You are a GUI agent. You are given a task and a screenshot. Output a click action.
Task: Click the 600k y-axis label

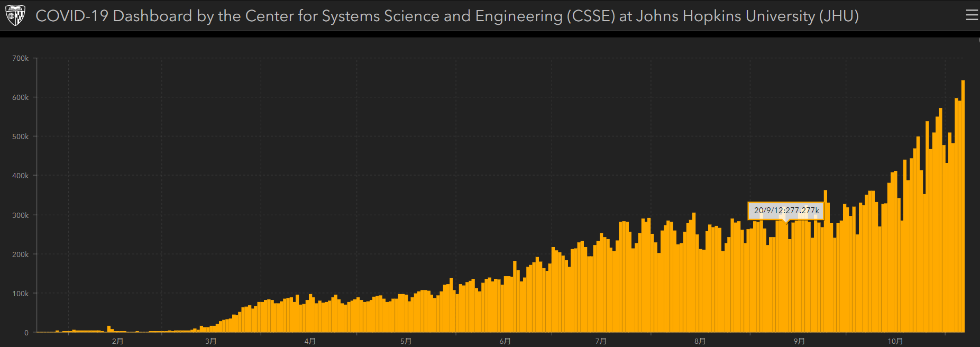click(21, 97)
